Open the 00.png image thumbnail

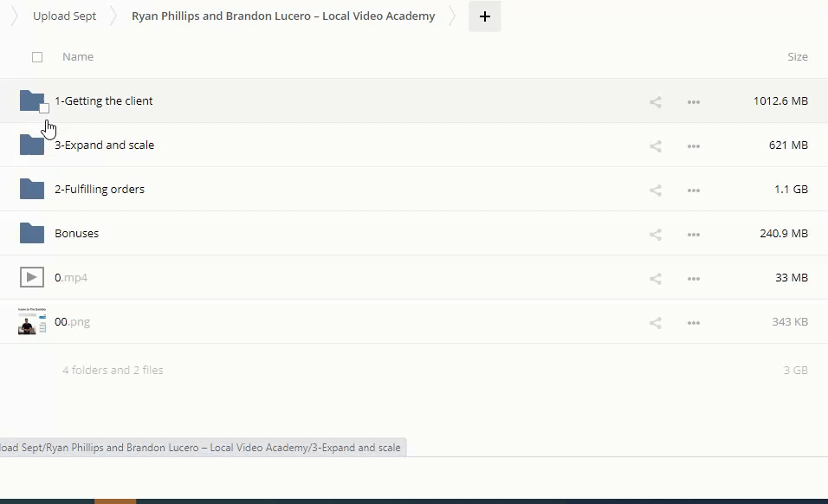pyautogui.click(x=32, y=321)
